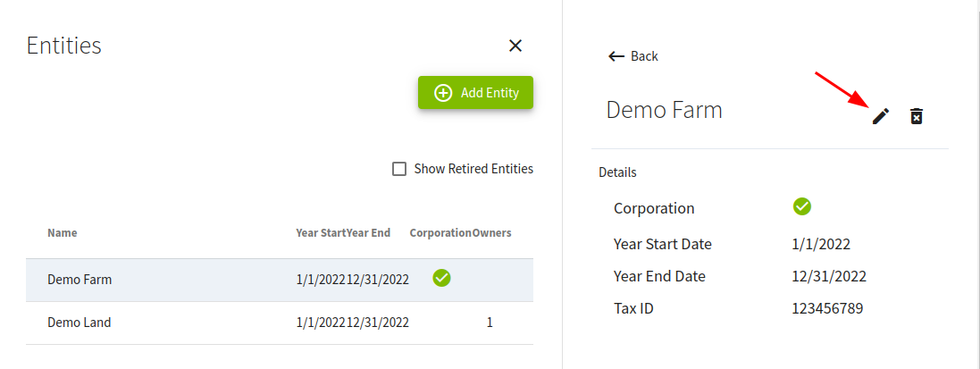Click the green Corporation checkmark in Details
980x369 pixels.
pyautogui.click(x=802, y=207)
